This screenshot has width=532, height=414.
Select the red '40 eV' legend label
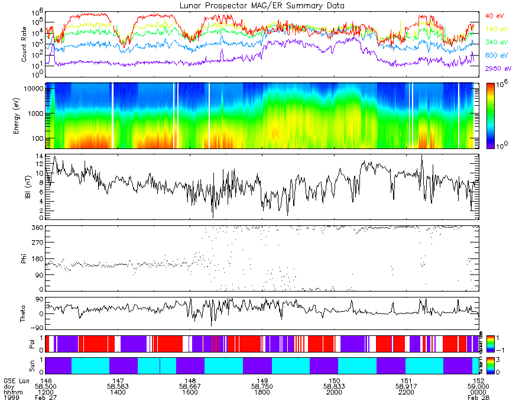(x=494, y=16)
